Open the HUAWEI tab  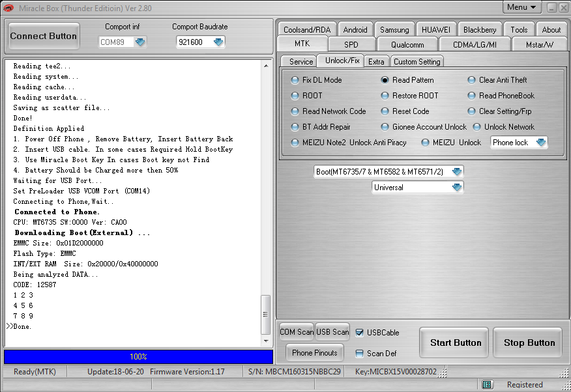point(436,29)
